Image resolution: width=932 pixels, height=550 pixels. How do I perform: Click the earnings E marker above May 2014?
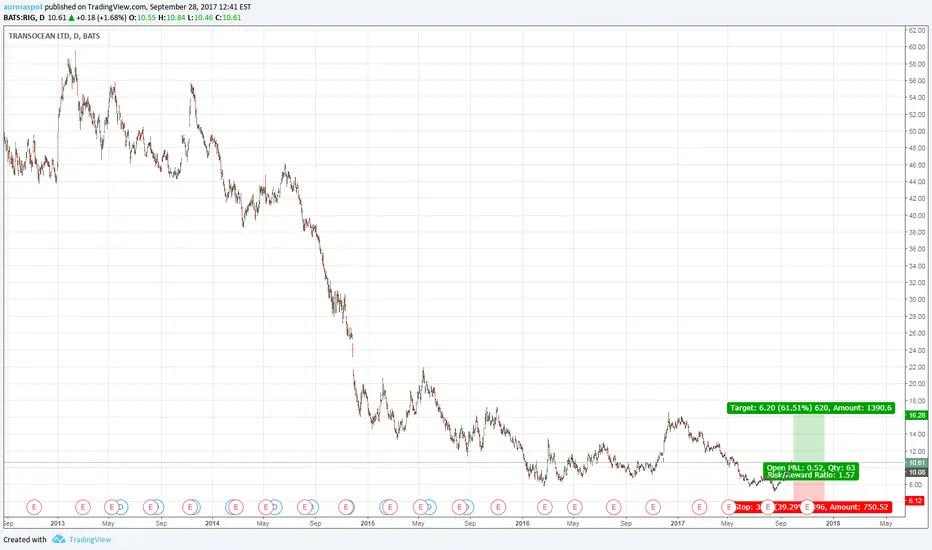tap(265, 507)
